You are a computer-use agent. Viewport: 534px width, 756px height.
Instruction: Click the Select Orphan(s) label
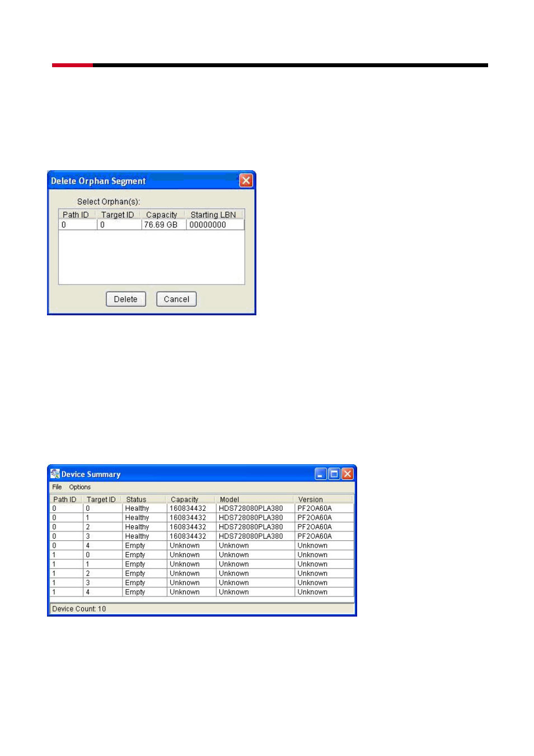click(109, 202)
